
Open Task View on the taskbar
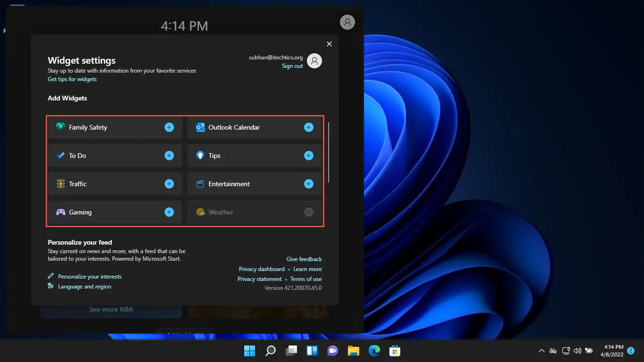coord(291,351)
